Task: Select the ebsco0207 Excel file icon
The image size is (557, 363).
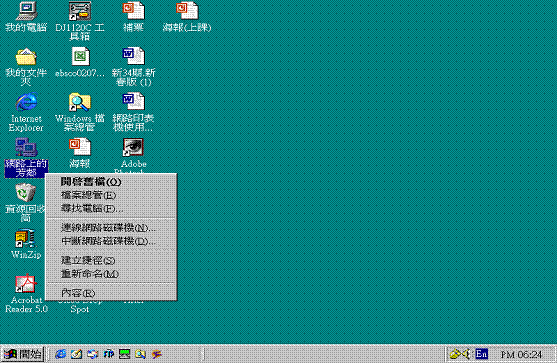Action: [81, 57]
